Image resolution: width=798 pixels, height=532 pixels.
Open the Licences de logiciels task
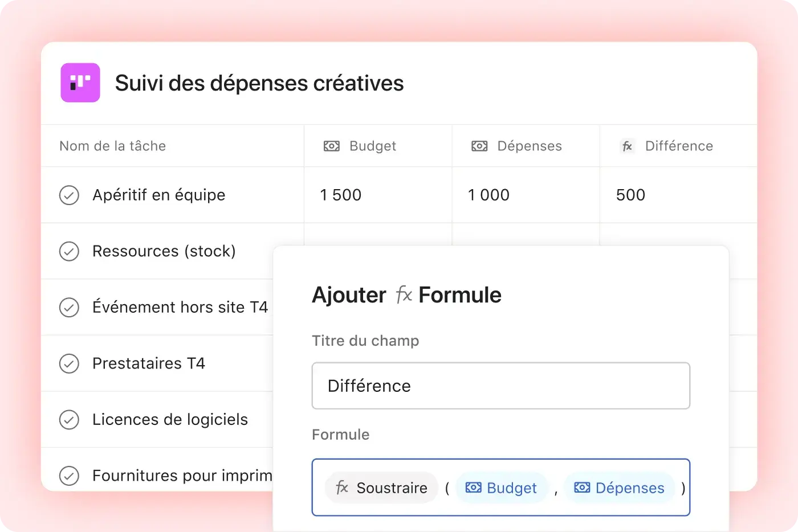point(170,420)
